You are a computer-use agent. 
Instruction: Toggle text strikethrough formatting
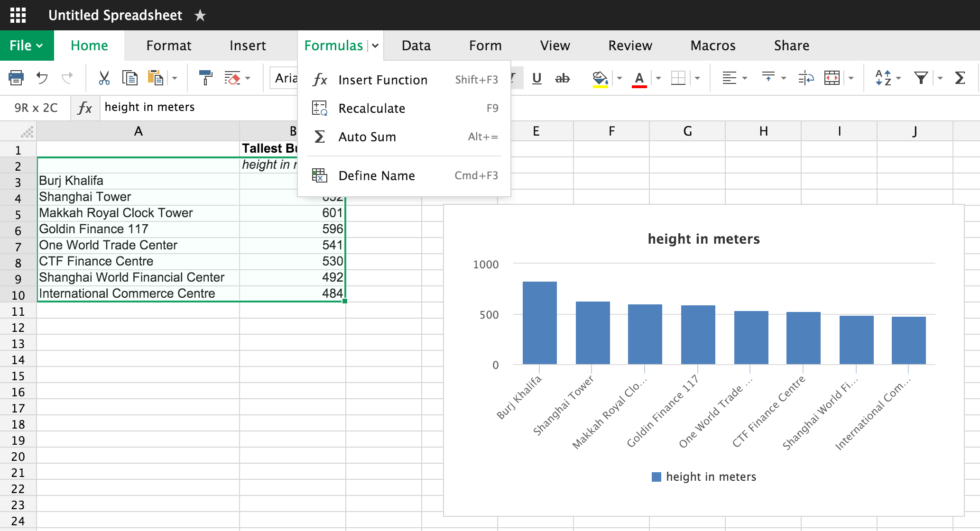[563, 79]
